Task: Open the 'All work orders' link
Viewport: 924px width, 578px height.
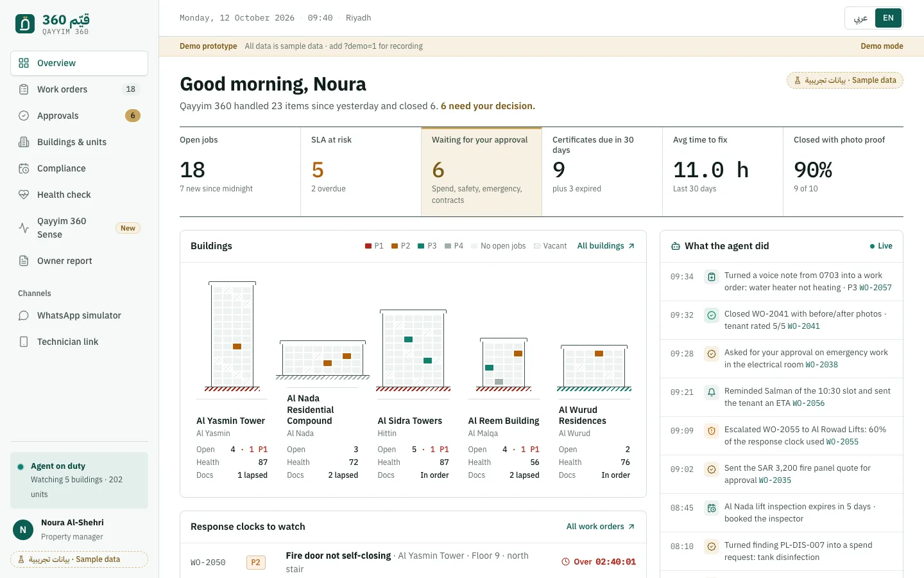Action: coord(601,527)
